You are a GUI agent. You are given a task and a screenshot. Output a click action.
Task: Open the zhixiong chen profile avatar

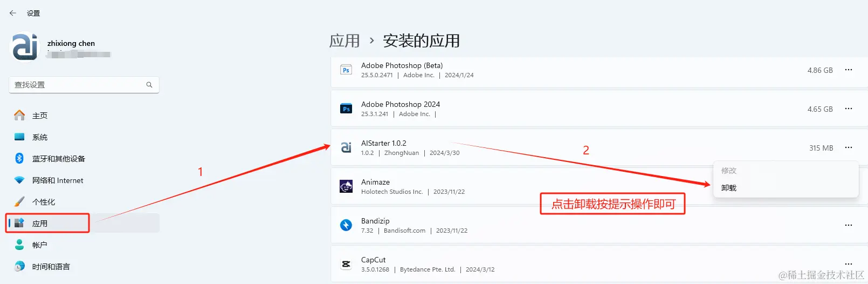[x=25, y=47]
